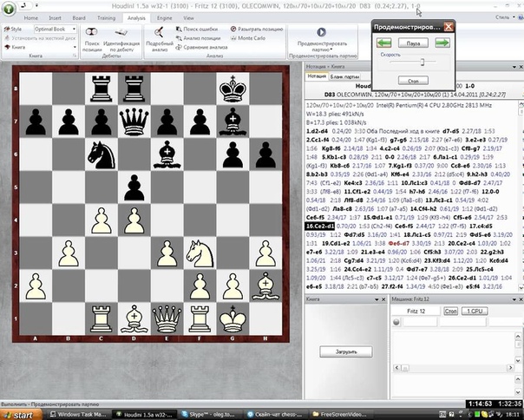Click the black queen on d7
Screen dimensions: 524x420
[x=134, y=121]
